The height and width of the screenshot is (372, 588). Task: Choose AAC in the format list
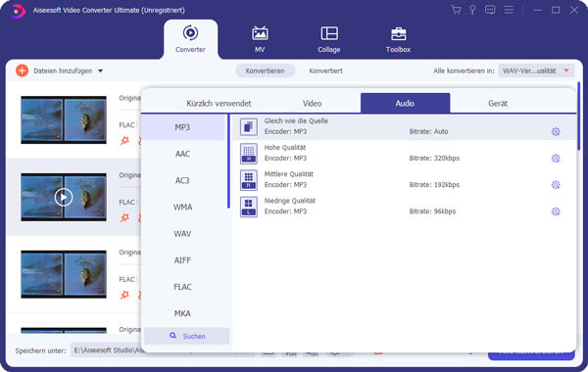click(x=182, y=154)
